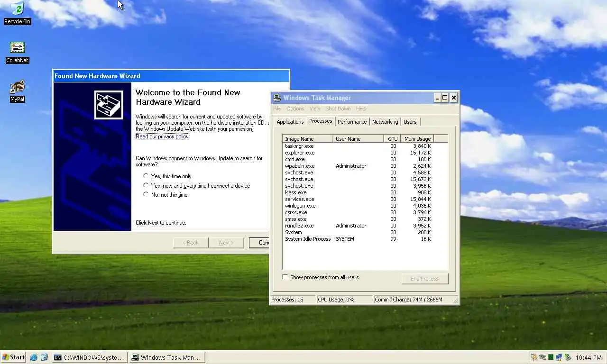Sort by the Mem Usage column header
Screen dimensions: 607x364
[x=416, y=139]
